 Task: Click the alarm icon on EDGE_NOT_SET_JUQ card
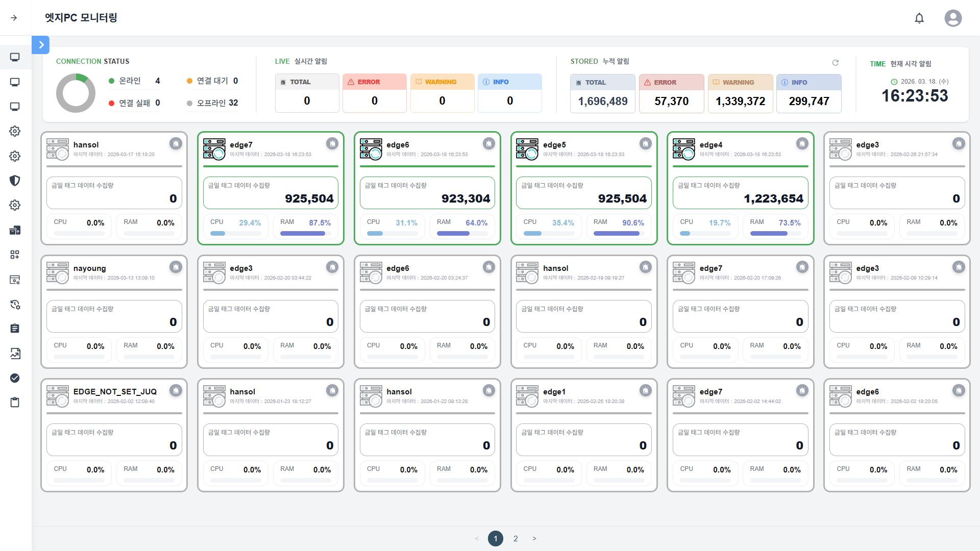176,390
